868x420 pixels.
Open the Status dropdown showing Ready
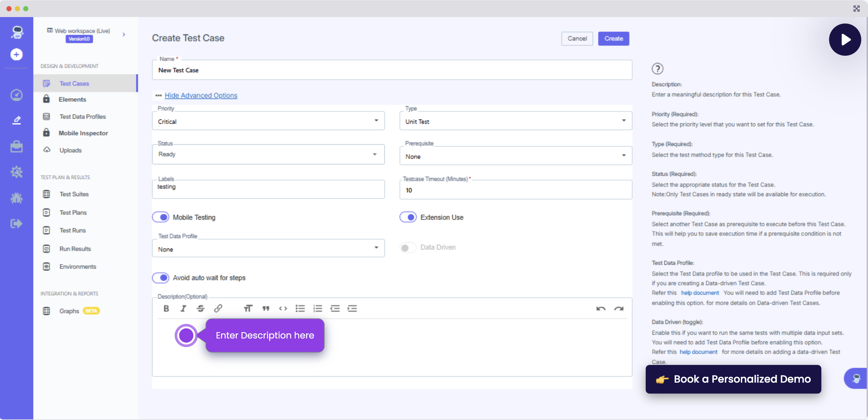click(x=268, y=154)
